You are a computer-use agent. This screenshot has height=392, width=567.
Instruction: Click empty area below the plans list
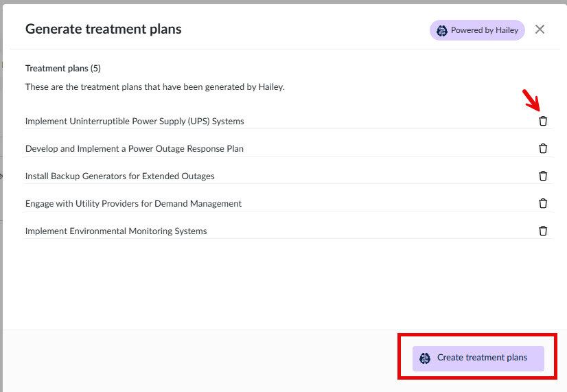(x=275, y=288)
